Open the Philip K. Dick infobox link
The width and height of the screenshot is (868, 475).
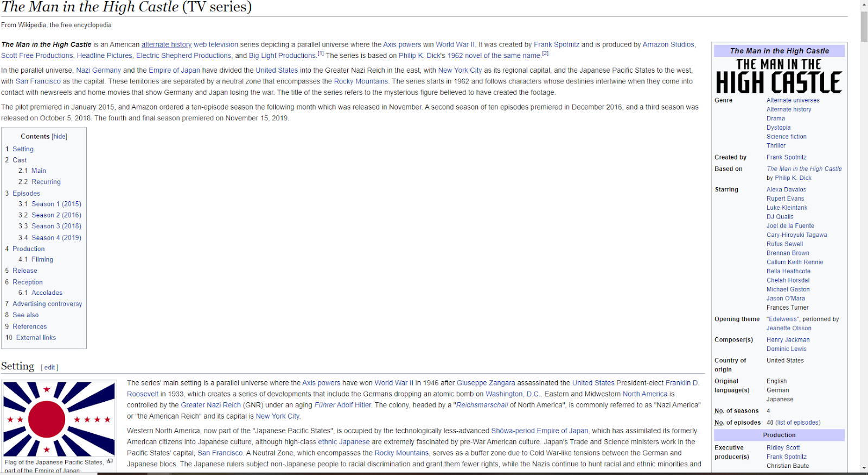[793, 178]
